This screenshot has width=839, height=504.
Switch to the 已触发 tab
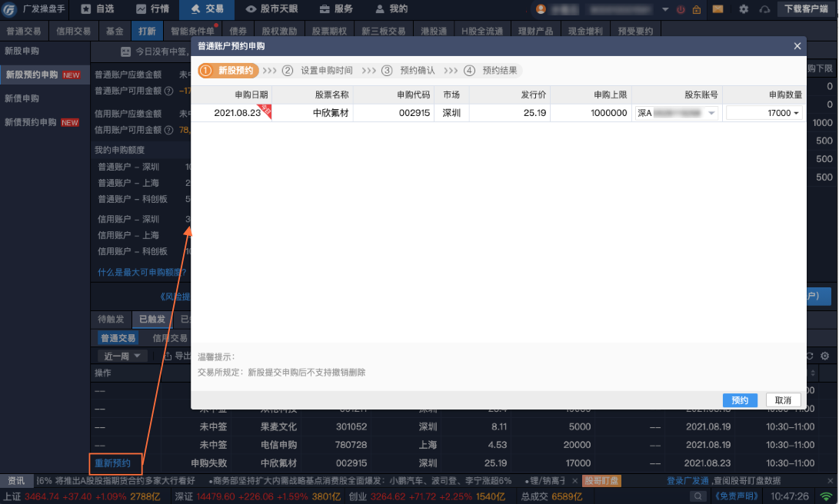pos(152,319)
